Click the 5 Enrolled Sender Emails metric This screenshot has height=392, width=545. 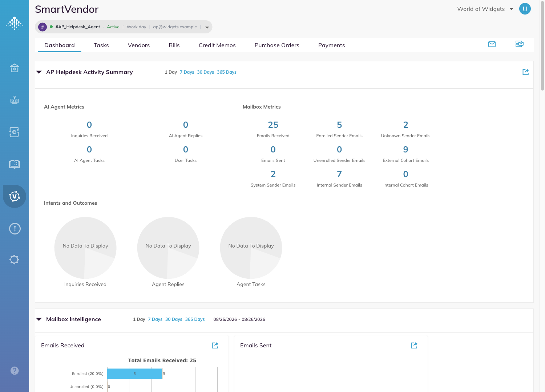[x=339, y=125]
